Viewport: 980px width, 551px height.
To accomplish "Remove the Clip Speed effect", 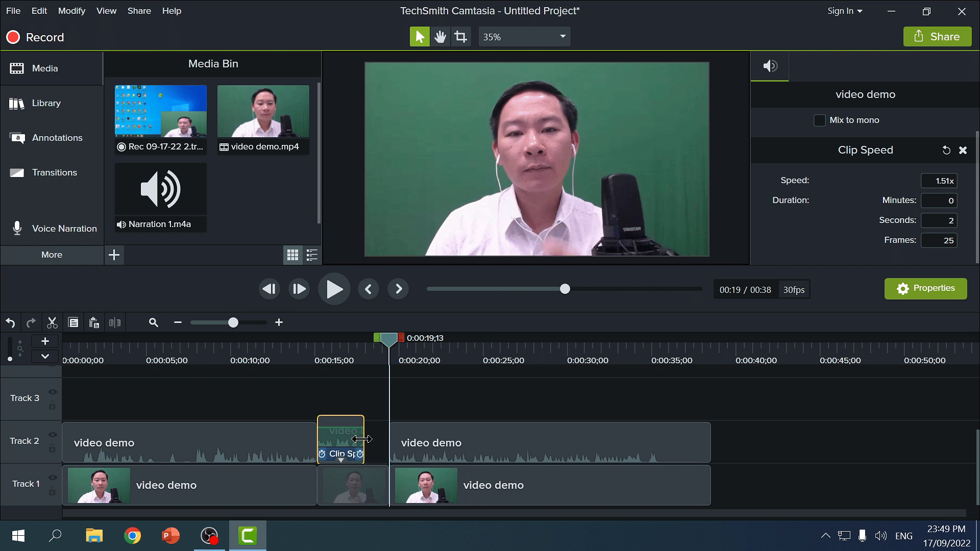I will coord(963,150).
